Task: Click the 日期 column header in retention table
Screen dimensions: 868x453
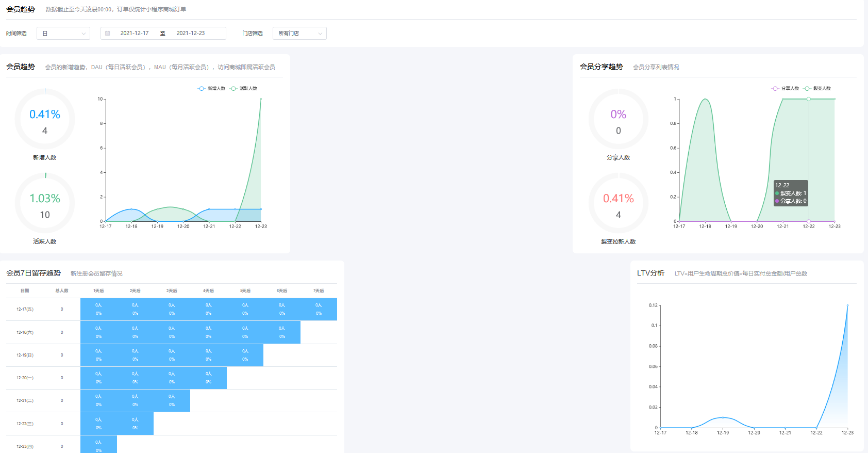Action: click(x=25, y=291)
